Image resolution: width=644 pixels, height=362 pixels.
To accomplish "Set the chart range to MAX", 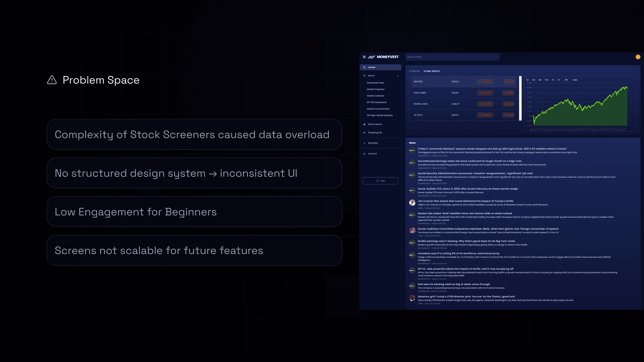I will [575, 80].
